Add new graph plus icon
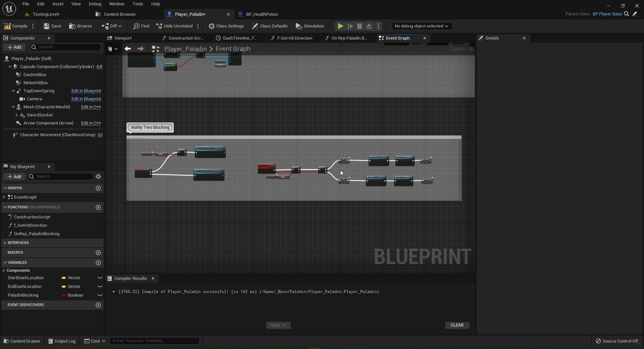The image size is (644, 349). click(98, 188)
